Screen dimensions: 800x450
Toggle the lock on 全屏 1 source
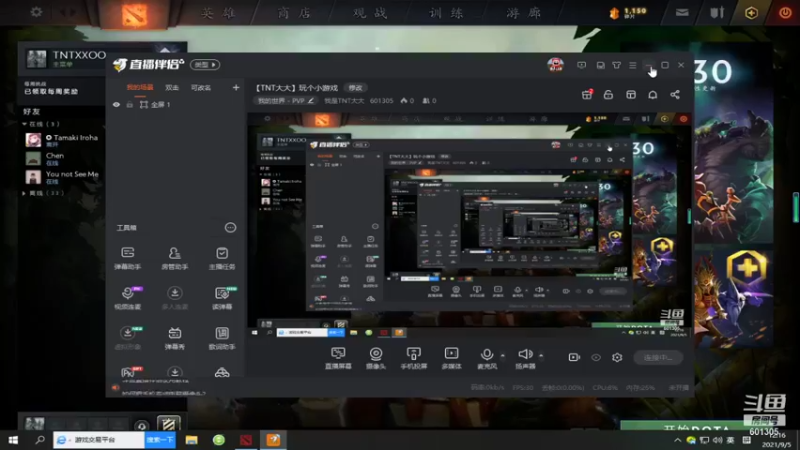tap(130, 105)
